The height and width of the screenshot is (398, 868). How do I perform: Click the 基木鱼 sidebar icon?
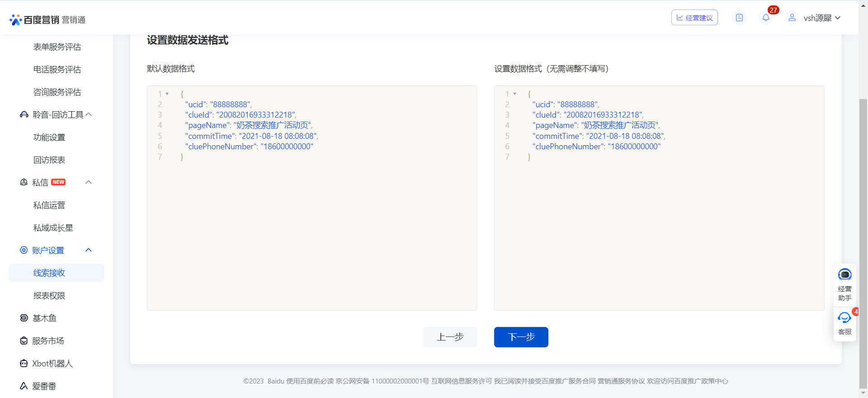24,318
